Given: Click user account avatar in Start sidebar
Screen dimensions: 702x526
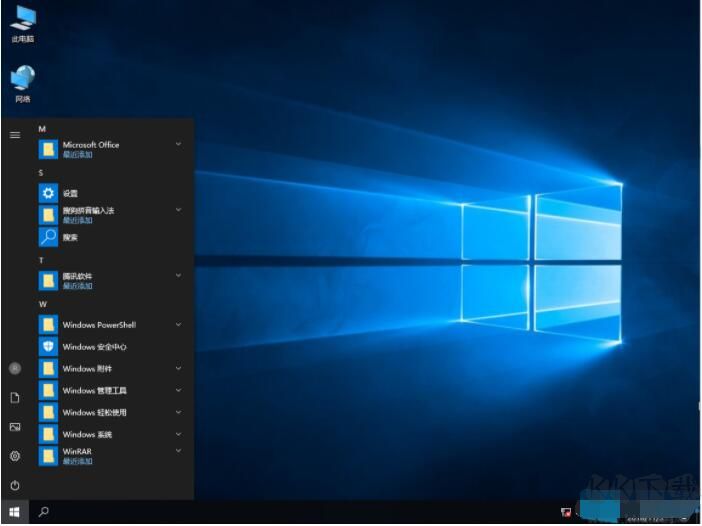Looking at the screenshot, I should [x=15, y=368].
